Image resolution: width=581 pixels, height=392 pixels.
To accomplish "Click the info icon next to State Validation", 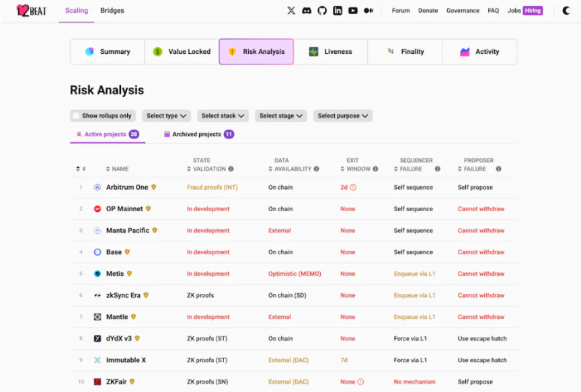I will (x=231, y=169).
